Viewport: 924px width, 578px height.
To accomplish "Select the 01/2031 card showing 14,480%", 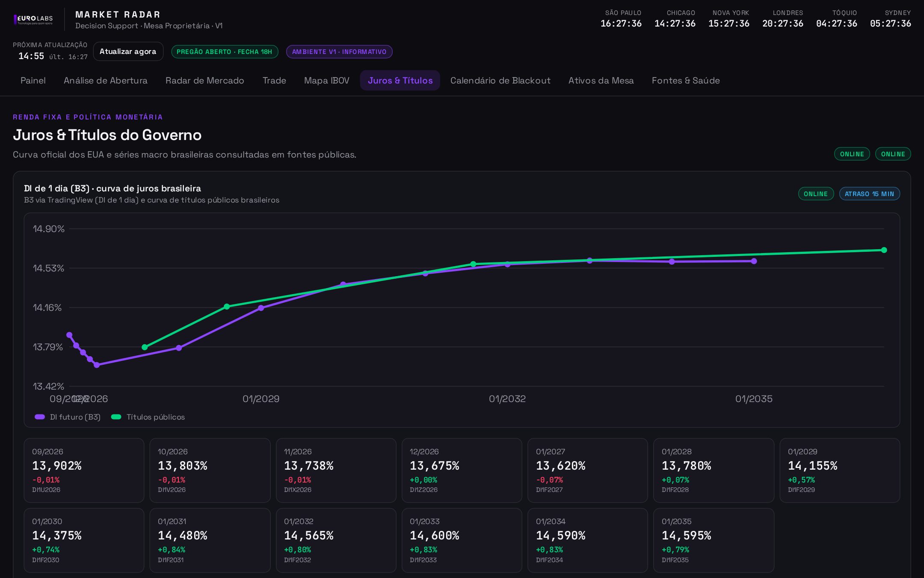I will tap(210, 540).
